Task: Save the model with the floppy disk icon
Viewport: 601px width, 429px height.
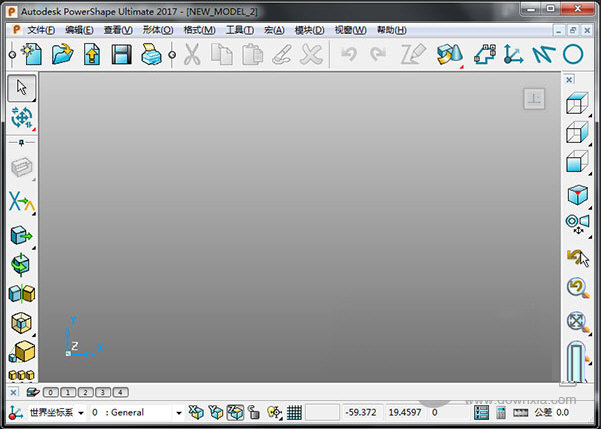Action: [122, 55]
